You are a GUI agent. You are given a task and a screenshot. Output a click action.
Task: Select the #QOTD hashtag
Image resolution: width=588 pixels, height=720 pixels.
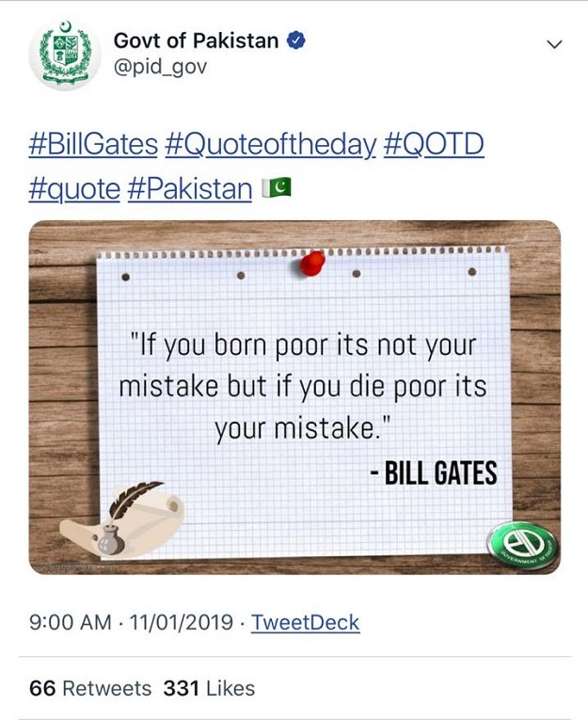click(434, 146)
